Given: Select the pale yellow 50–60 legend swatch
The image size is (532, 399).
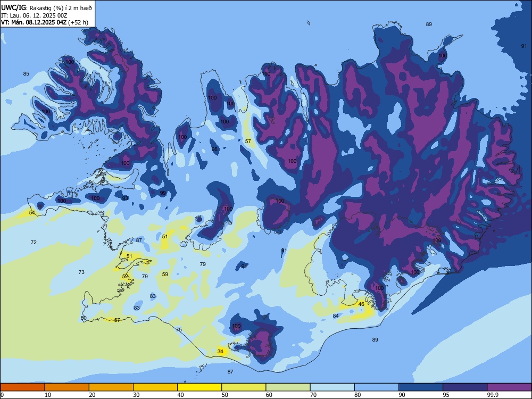Looking at the screenshot, I should tap(244, 387).
